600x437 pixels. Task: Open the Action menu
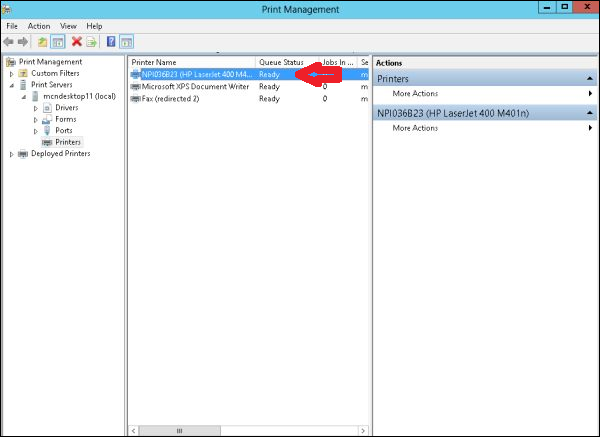39,26
